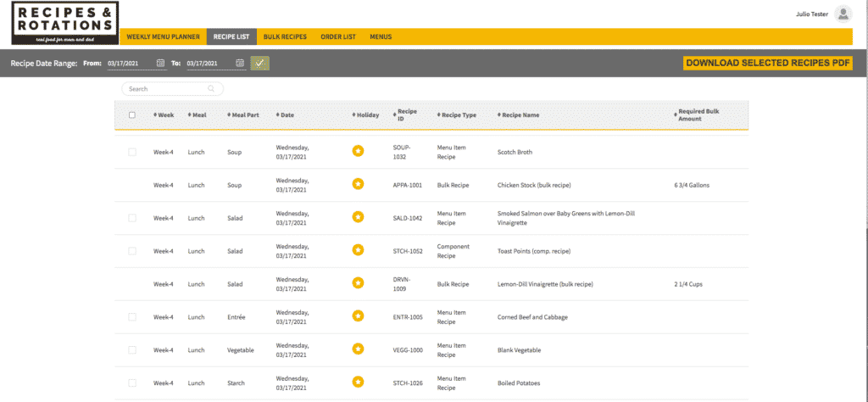The image size is (868, 402).
Task: Sort table by Meal Part column
Action: [242, 115]
